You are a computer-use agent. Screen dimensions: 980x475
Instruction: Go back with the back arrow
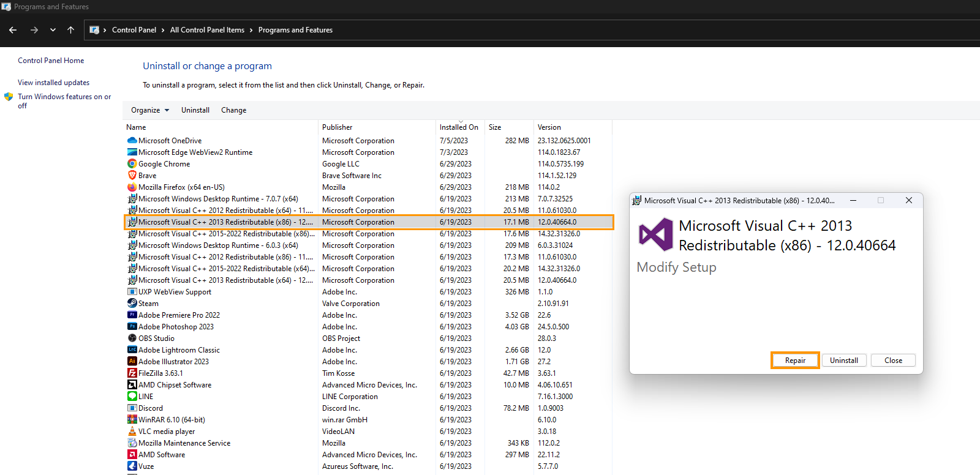click(13, 29)
